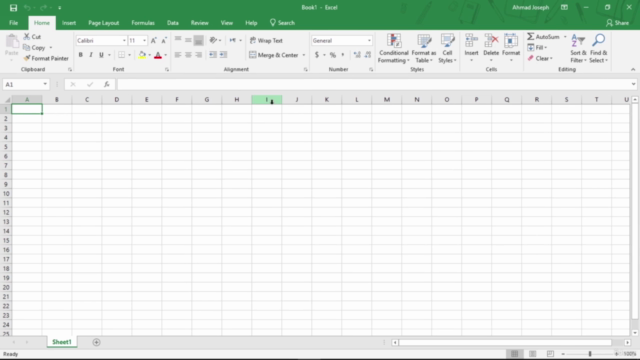640x360 pixels.
Task: Toggle italic formatting
Action: [x=91, y=55]
